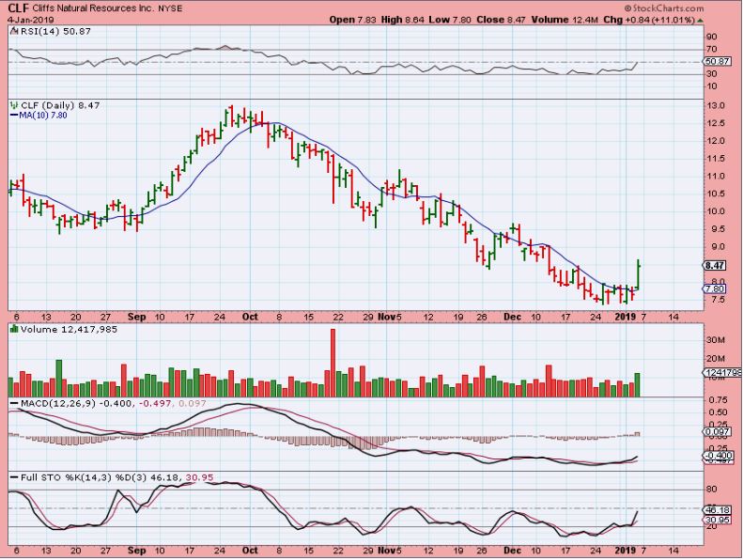Click the 'Volume 12,417,985' legend text
This screenshot has width=743, height=560.
point(69,329)
